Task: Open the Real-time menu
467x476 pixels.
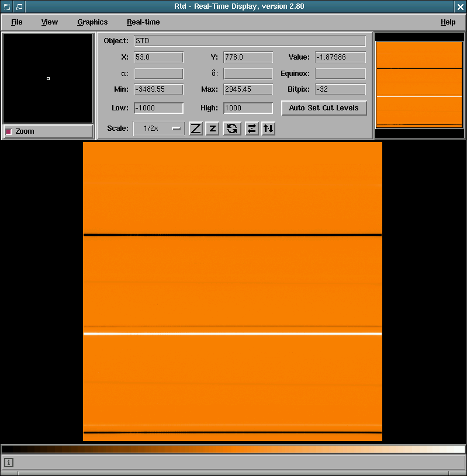Action: coord(143,22)
